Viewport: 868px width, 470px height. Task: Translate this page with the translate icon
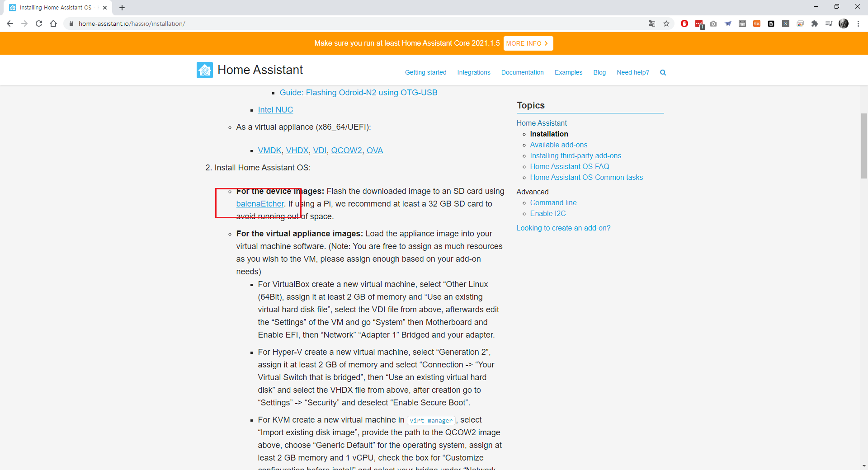click(652, 23)
